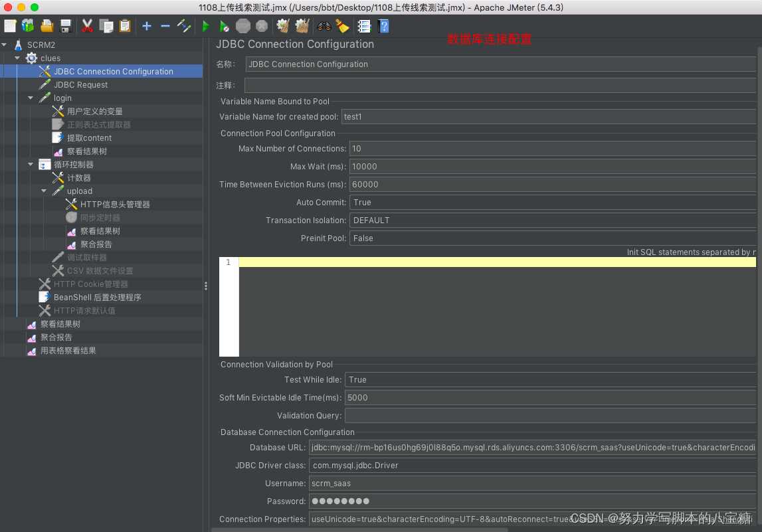Click the Paste clipboard icon
This screenshot has width=762, height=532.
tap(125, 27)
